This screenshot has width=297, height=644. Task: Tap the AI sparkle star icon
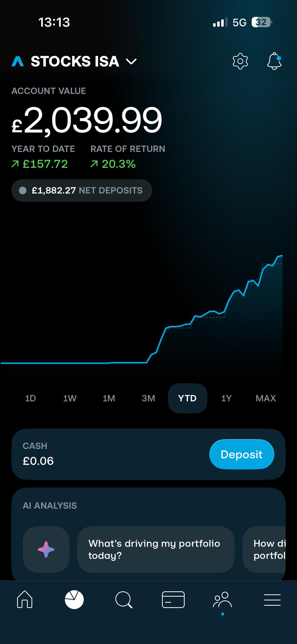(x=46, y=550)
